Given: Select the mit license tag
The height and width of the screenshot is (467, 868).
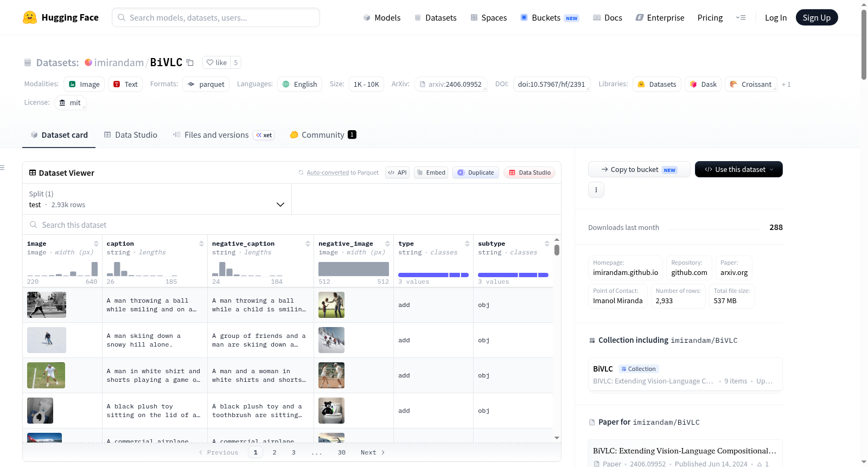Looking at the screenshot, I should [x=71, y=103].
